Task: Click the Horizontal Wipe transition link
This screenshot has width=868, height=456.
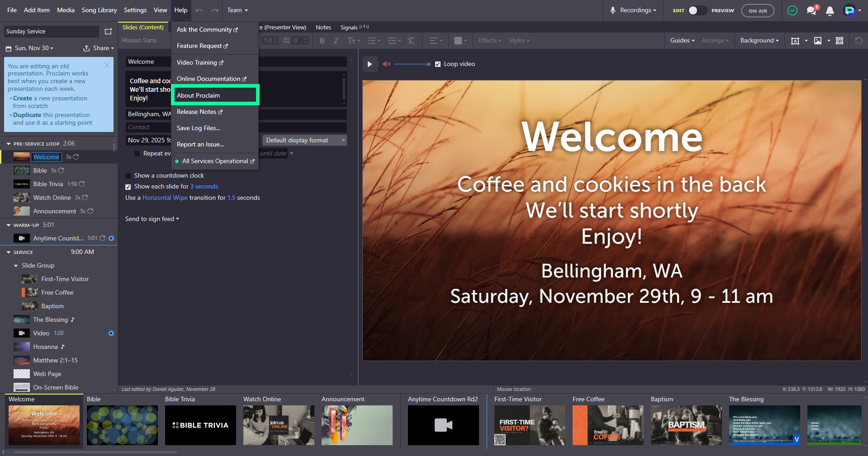Action: tap(165, 198)
